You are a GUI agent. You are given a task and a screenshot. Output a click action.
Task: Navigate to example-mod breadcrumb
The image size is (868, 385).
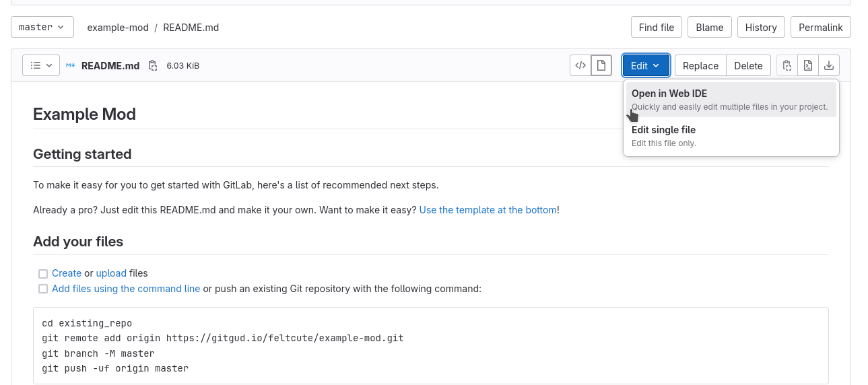coord(118,28)
